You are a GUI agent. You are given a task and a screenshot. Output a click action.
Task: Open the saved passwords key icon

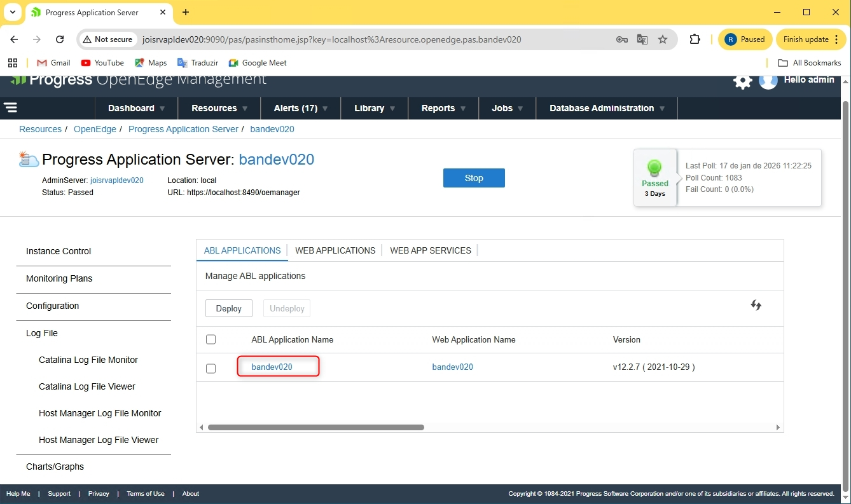(x=622, y=39)
